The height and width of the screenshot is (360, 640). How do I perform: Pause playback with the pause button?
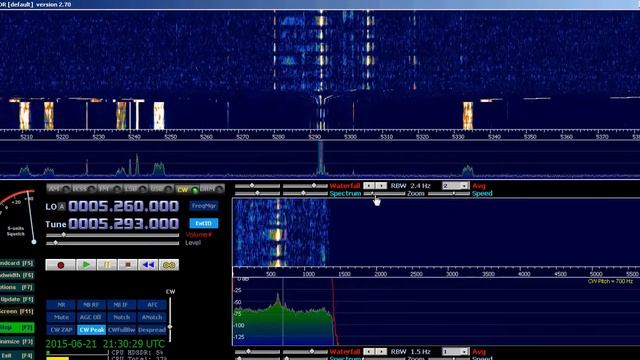pyautogui.click(x=107, y=265)
